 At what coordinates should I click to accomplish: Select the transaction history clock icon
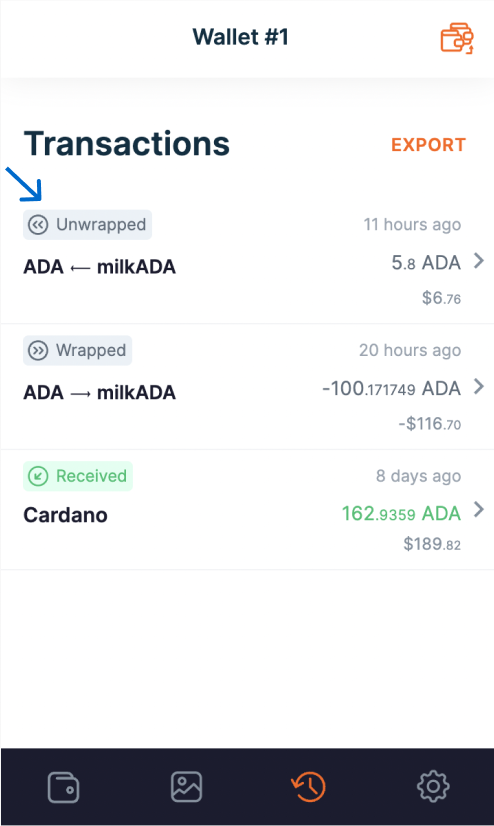pos(309,787)
